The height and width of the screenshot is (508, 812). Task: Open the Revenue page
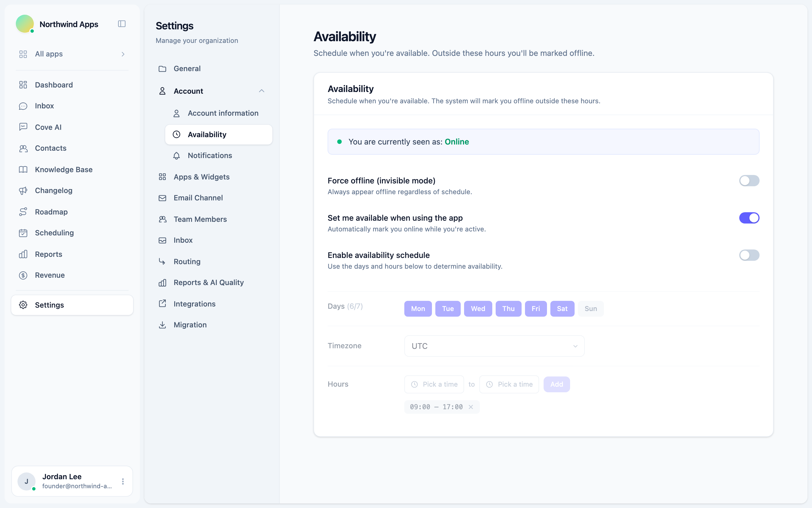(72, 275)
